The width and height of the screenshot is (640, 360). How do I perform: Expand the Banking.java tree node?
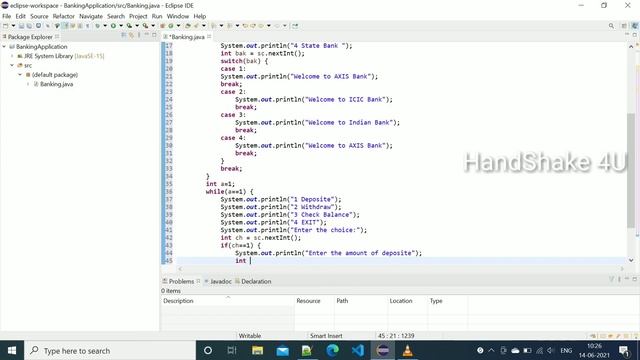click(x=28, y=84)
